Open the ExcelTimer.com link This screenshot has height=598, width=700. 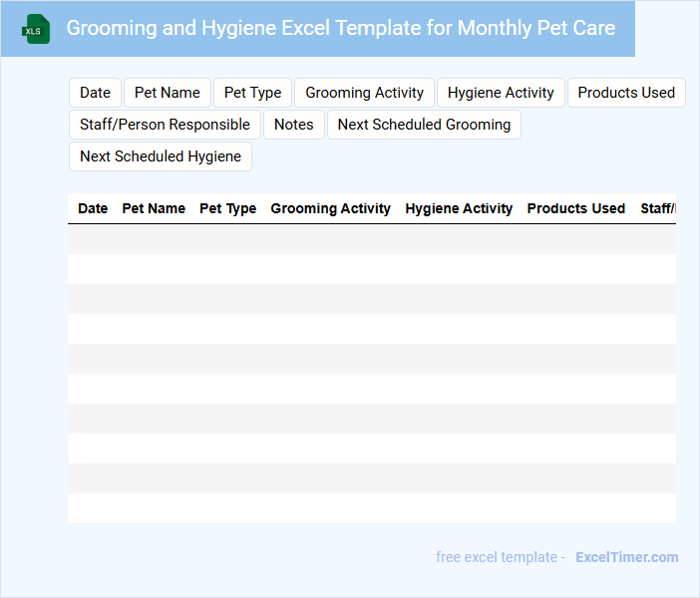coord(626,557)
